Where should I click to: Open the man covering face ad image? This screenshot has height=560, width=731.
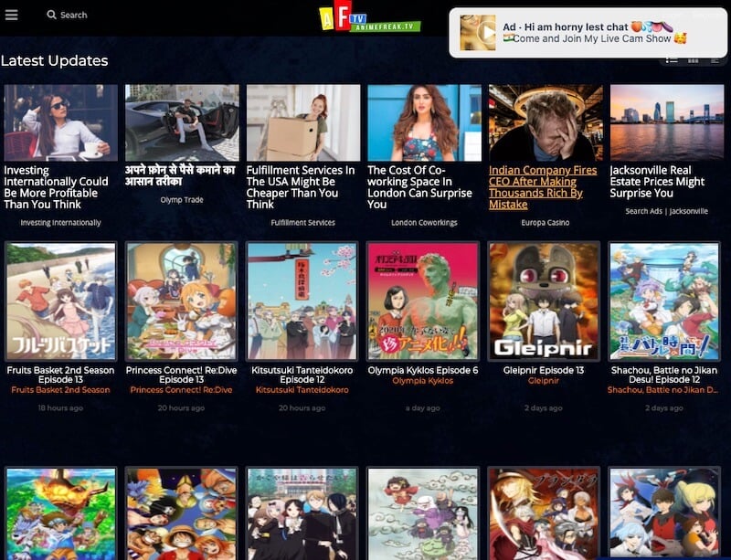point(546,122)
